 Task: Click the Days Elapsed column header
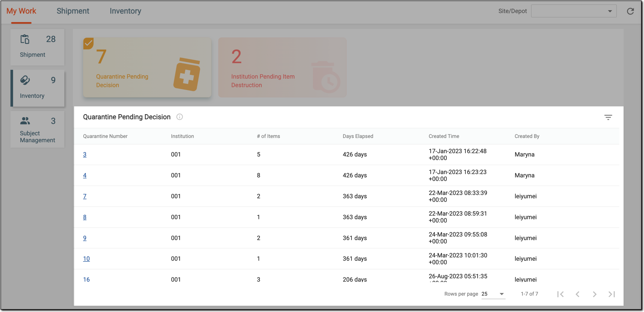pos(358,136)
